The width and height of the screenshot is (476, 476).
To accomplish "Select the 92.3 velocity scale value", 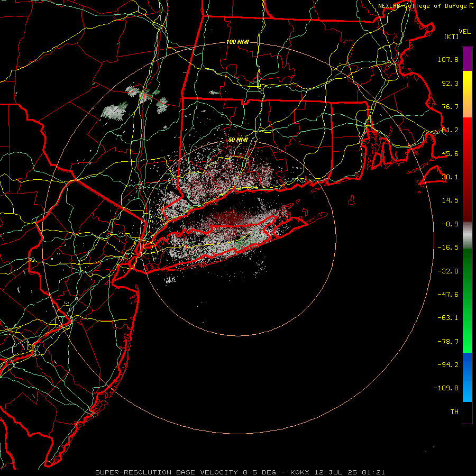I will tap(450, 83).
